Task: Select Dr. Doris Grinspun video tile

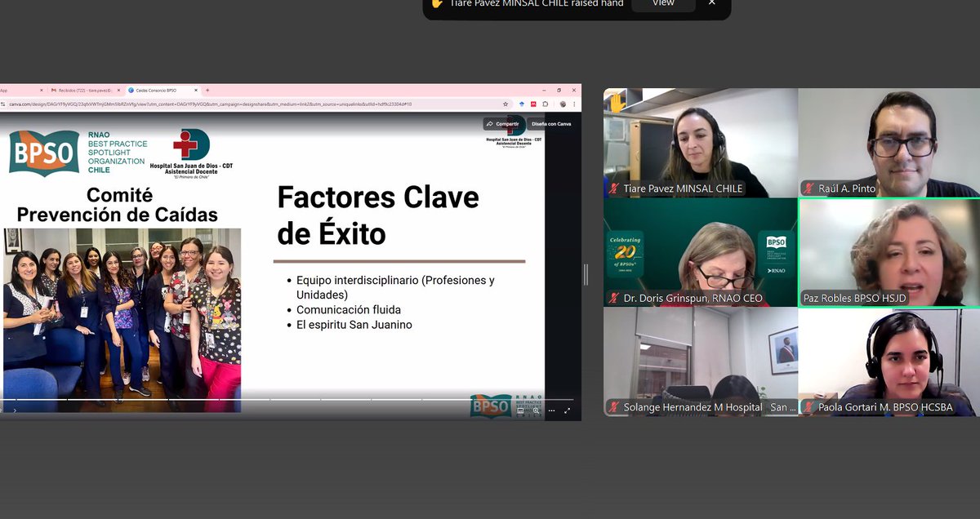Action: click(x=701, y=252)
